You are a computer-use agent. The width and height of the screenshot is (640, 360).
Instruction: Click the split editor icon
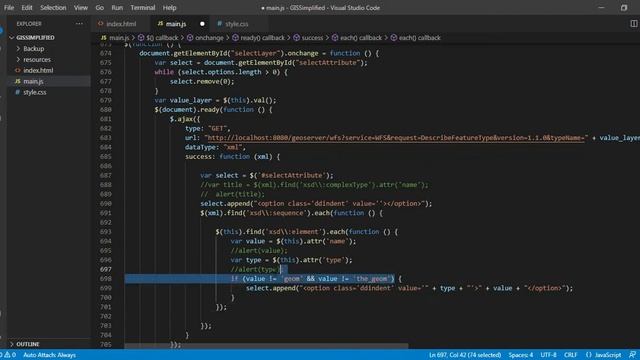tap(633, 24)
